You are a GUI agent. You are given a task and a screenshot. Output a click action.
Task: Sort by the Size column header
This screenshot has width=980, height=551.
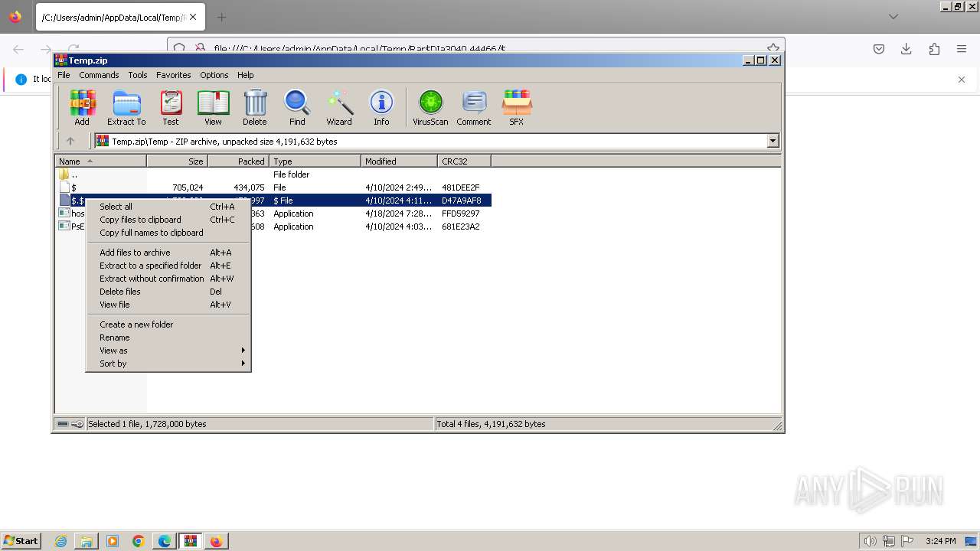tap(177, 161)
